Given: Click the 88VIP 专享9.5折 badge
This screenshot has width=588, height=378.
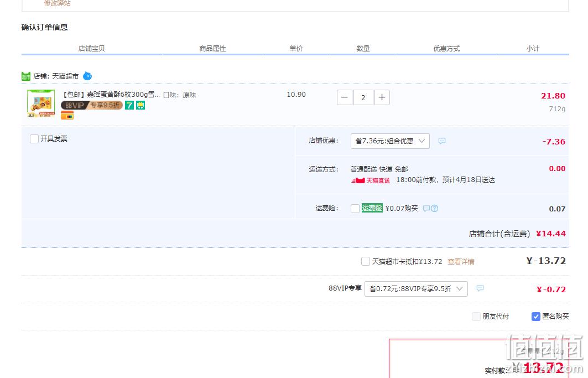Looking at the screenshot, I should 92,105.
